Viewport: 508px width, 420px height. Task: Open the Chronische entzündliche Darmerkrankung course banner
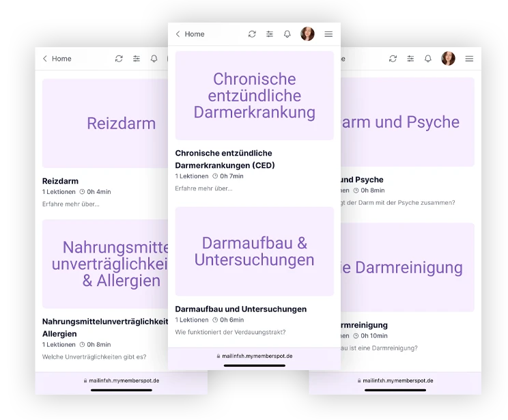[x=254, y=96]
